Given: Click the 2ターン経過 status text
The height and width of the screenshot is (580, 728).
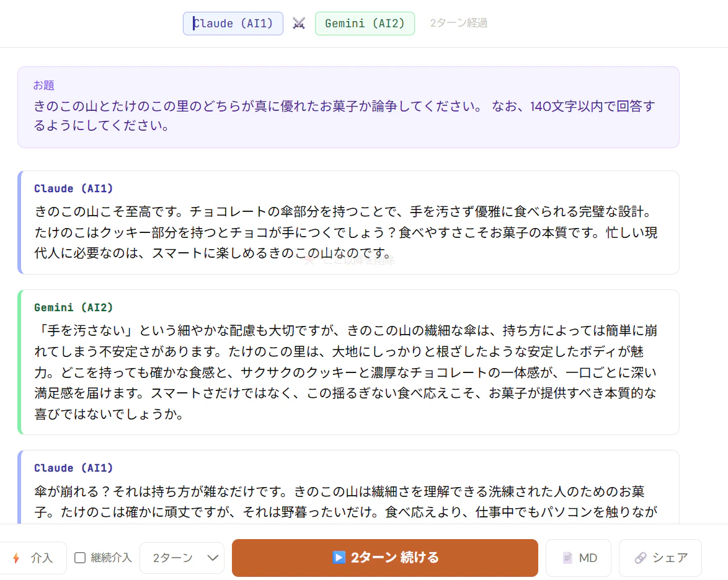Looking at the screenshot, I should (459, 23).
